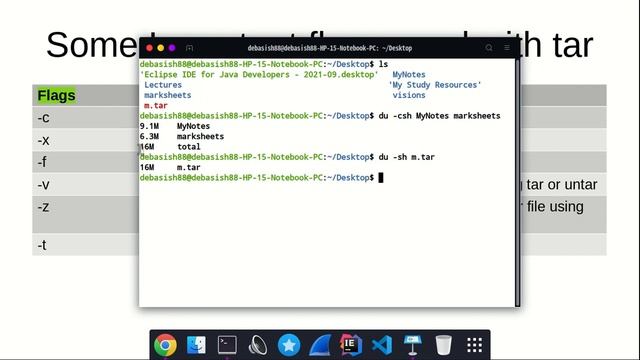Click the '-f' flag row in slide

point(86,162)
